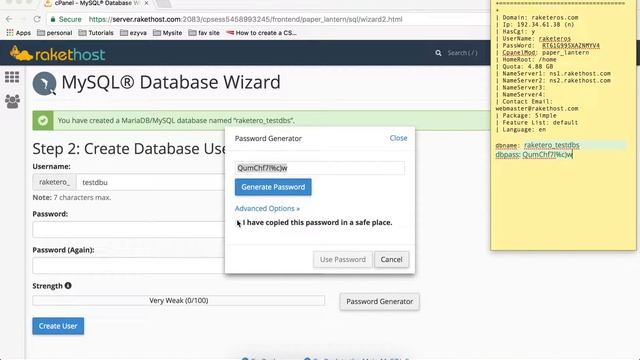Open the Password Generator button below form
This screenshot has height=360, width=640.
click(380, 302)
